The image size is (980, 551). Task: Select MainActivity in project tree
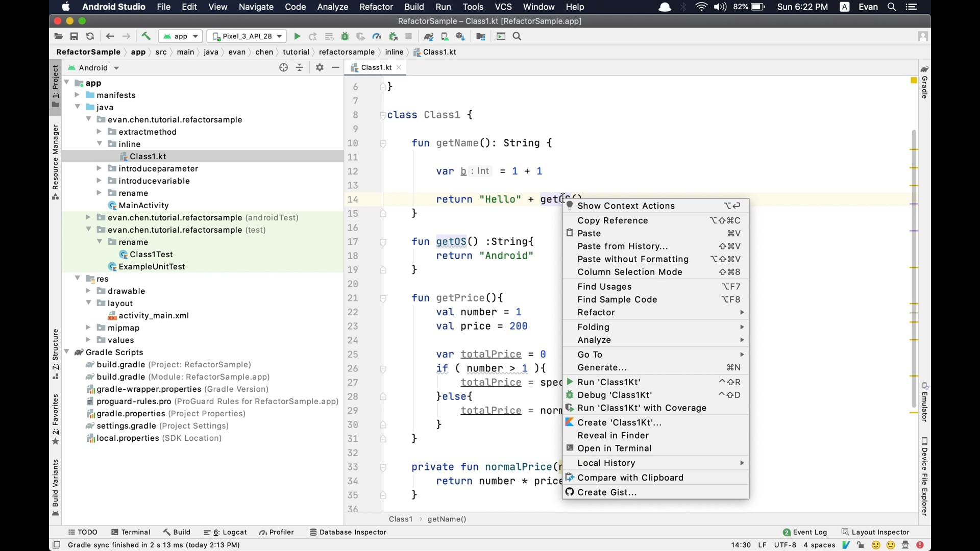pos(143,205)
